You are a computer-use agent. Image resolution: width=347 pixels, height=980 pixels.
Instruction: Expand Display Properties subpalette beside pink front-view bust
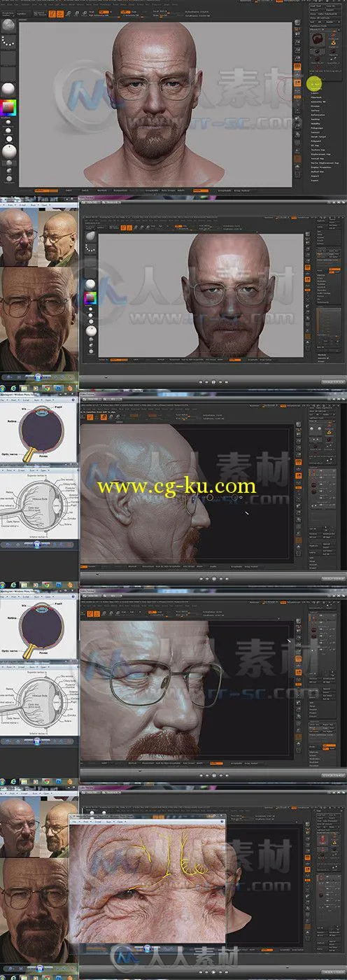point(320,167)
